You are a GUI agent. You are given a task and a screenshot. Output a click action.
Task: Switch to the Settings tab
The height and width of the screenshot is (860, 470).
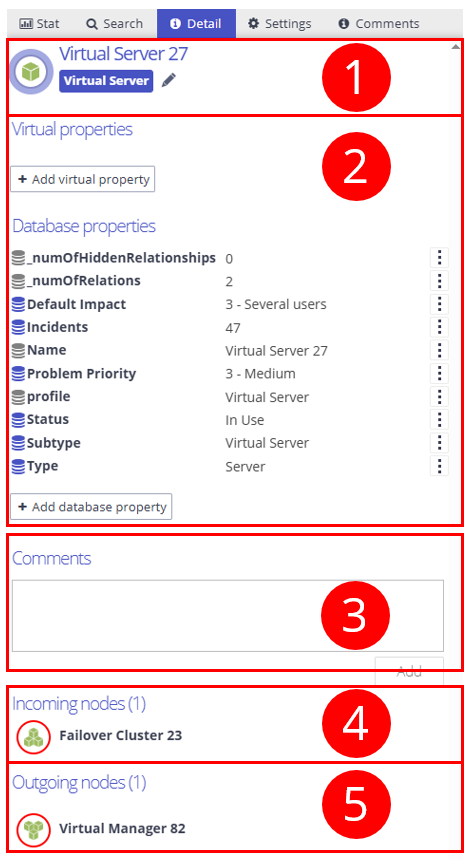click(x=279, y=24)
